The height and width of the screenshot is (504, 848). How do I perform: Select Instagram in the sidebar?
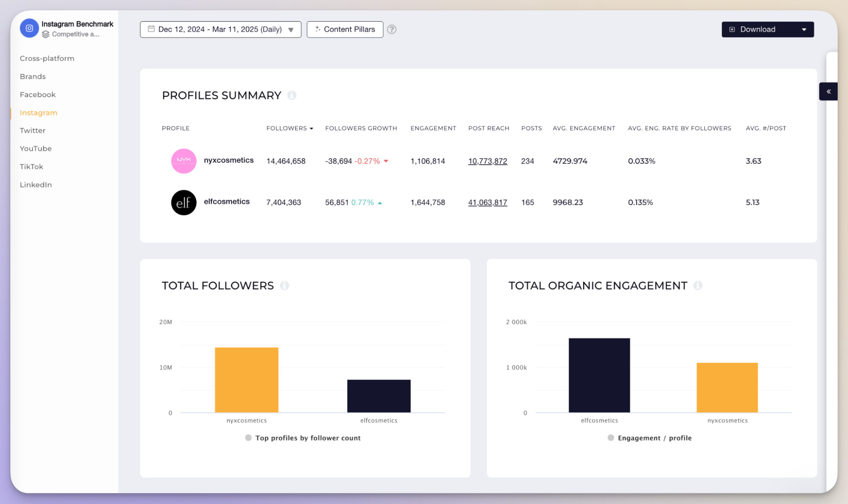(x=38, y=113)
